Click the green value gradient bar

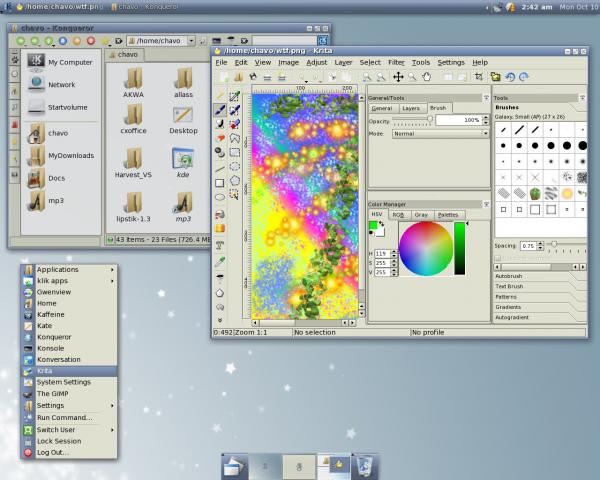tap(460, 248)
